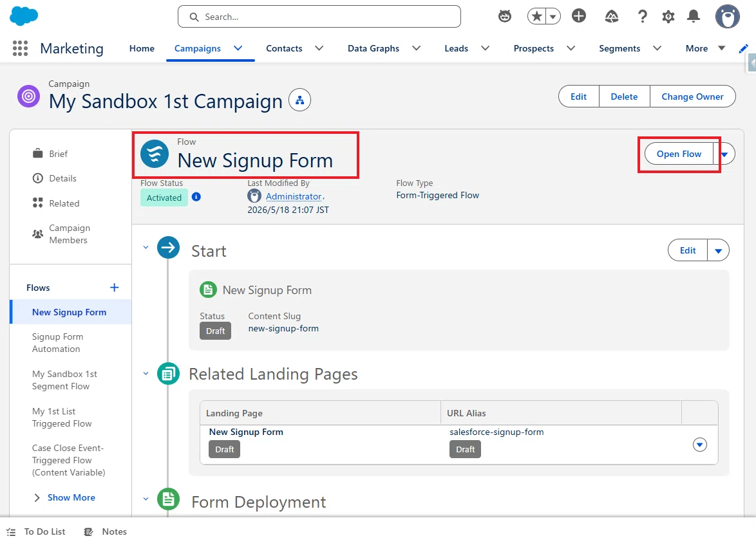The image size is (756, 545).
Task: Open the Leads tab
Action: (456, 48)
